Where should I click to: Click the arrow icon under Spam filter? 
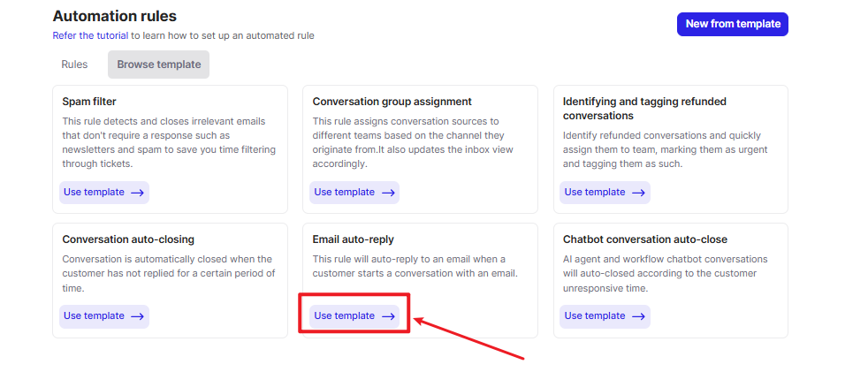click(x=137, y=193)
